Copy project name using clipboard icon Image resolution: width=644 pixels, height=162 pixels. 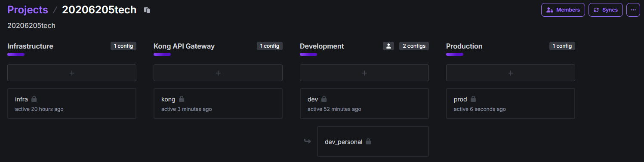147,10
